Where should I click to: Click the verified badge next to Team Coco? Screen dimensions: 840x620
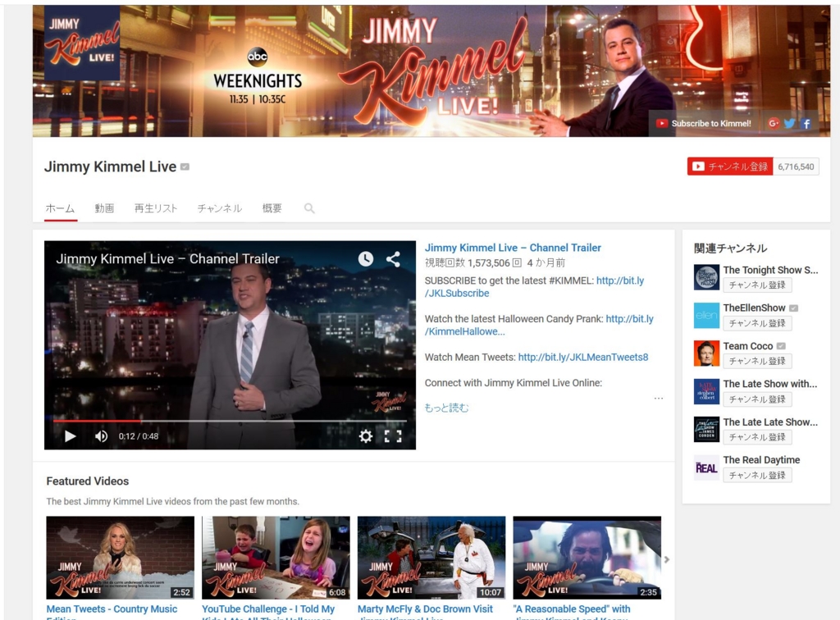coord(781,346)
